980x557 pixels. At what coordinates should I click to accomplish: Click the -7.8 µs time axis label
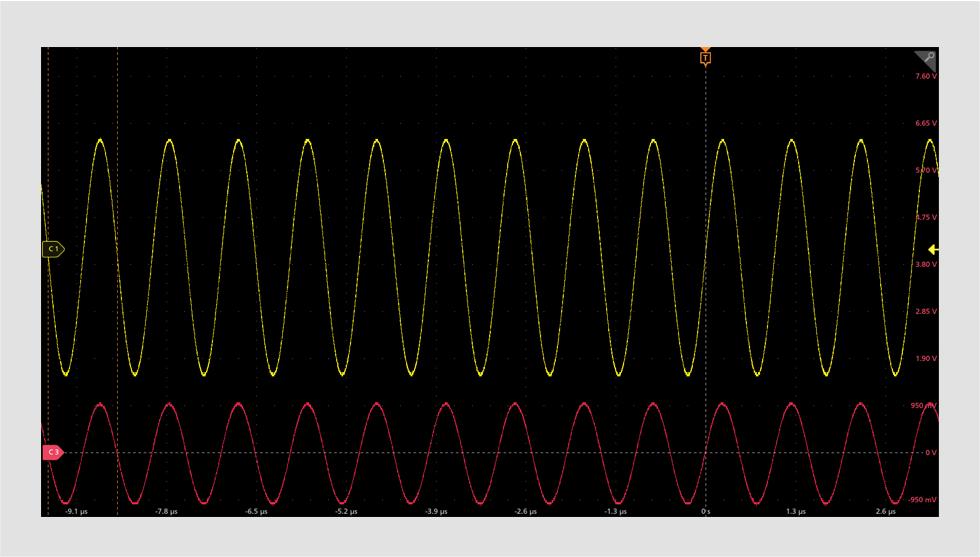pyautogui.click(x=166, y=511)
